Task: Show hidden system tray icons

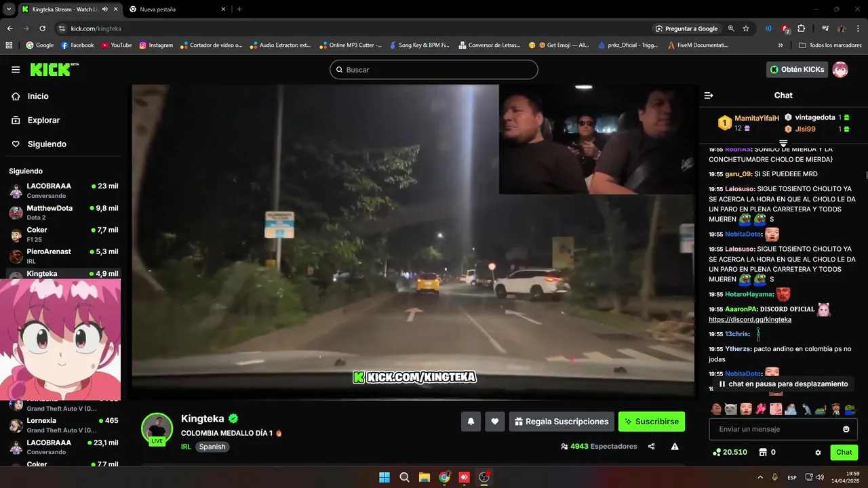Action: click(760, 477)
